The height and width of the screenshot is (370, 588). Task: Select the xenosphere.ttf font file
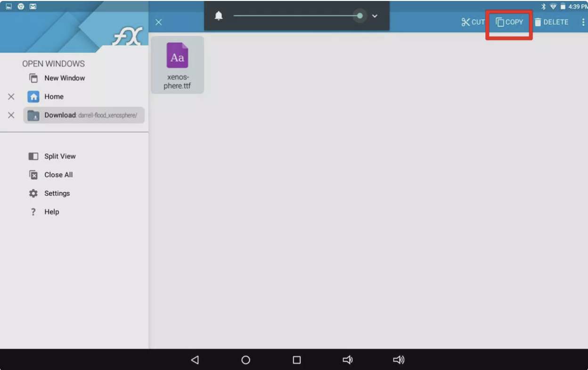point(177,65)
